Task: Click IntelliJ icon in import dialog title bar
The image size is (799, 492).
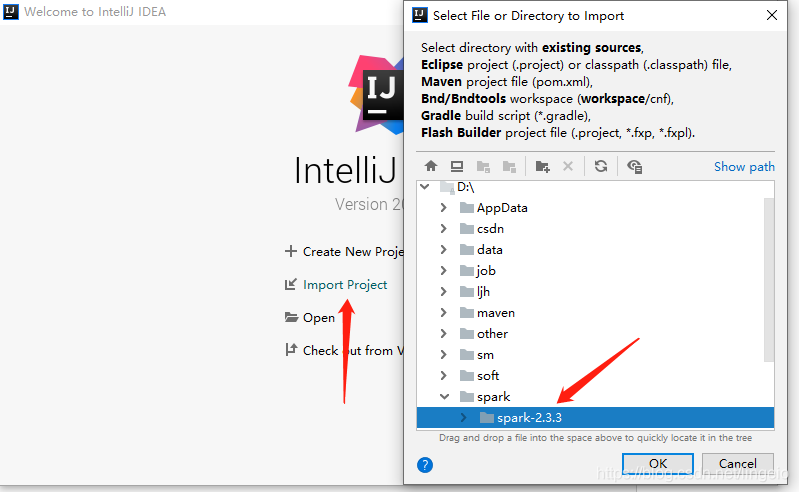Action: click(x=419, y=15)
